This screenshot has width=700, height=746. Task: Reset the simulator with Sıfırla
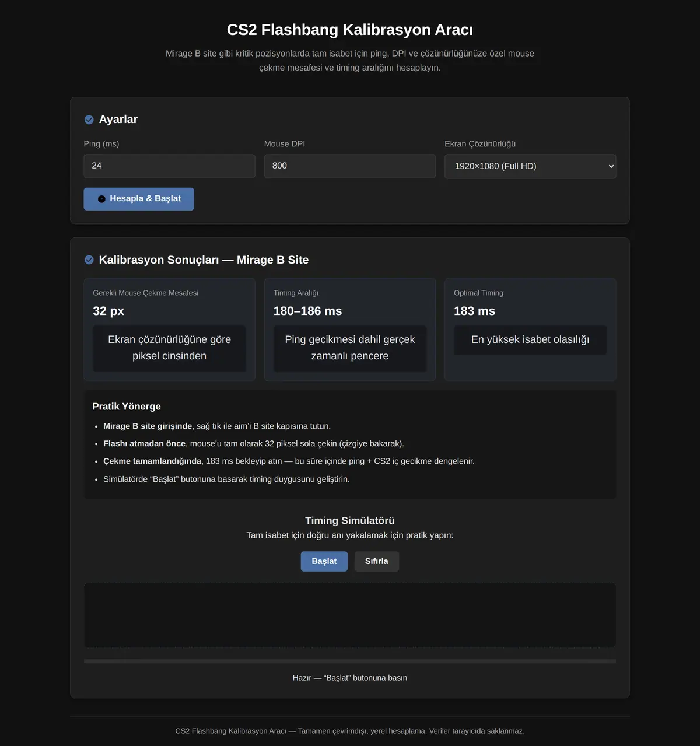pyautogui.click(x=377, y=561)
